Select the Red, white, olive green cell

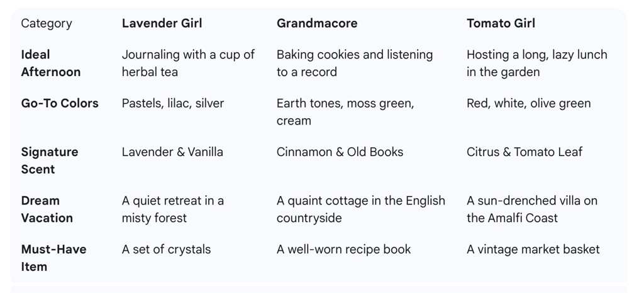pyautogui.click(x=528, y=103)
